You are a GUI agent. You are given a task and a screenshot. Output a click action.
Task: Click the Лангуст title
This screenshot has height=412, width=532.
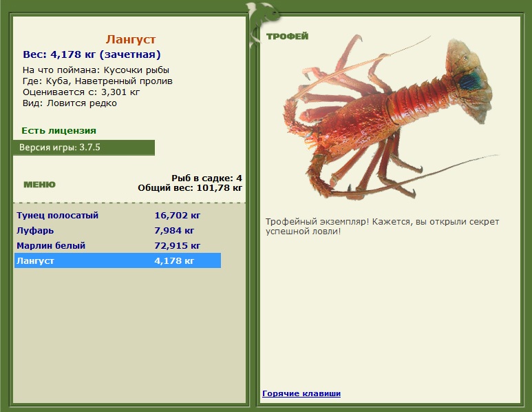tap(131, 39)
